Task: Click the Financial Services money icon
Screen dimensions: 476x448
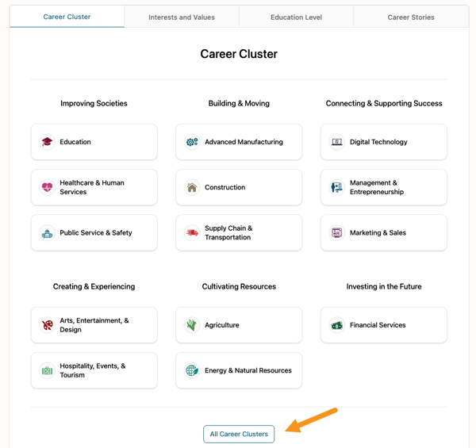Action: pos(337,325)
